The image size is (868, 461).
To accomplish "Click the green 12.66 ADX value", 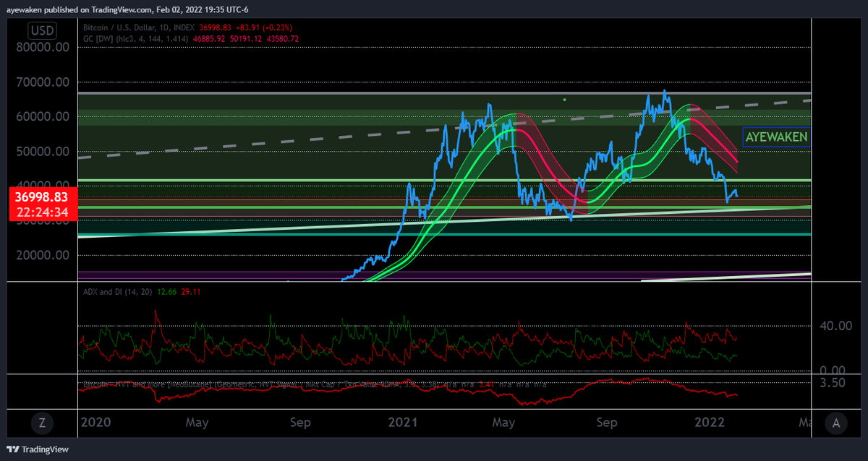I will [167, 291].
